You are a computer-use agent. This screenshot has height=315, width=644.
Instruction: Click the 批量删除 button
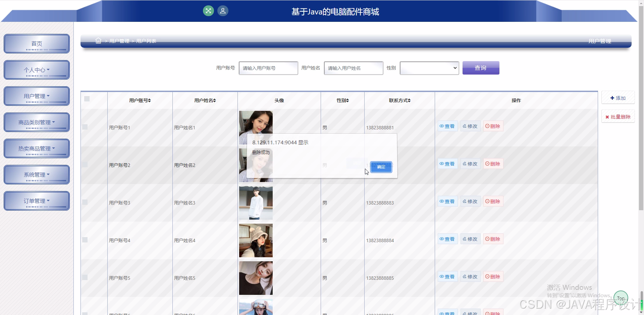coord(618,117)
